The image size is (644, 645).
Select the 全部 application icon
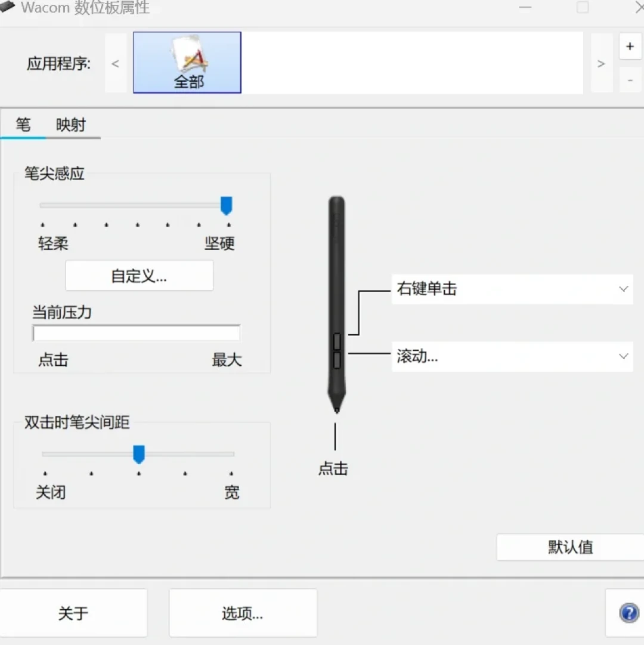[187, 63]
